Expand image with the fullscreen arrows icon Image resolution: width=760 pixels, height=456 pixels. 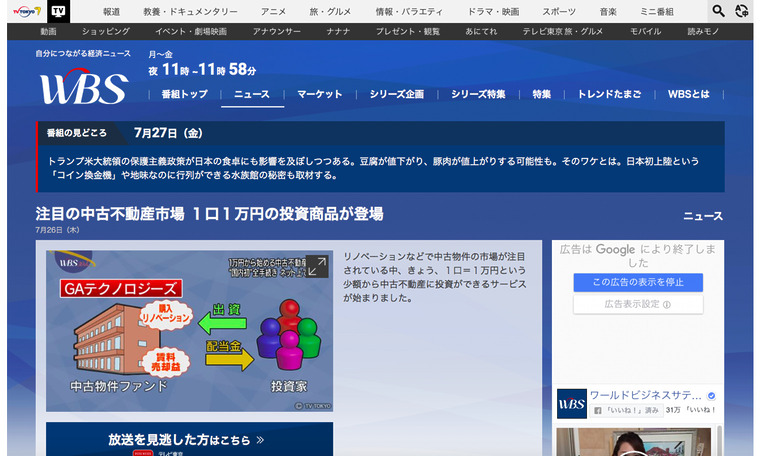[316, 266]
